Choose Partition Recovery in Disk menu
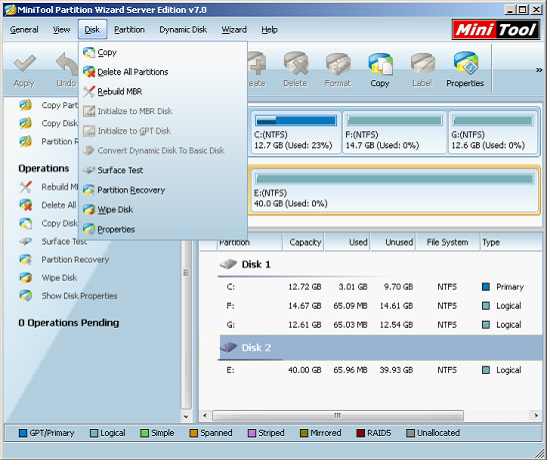 163,190
